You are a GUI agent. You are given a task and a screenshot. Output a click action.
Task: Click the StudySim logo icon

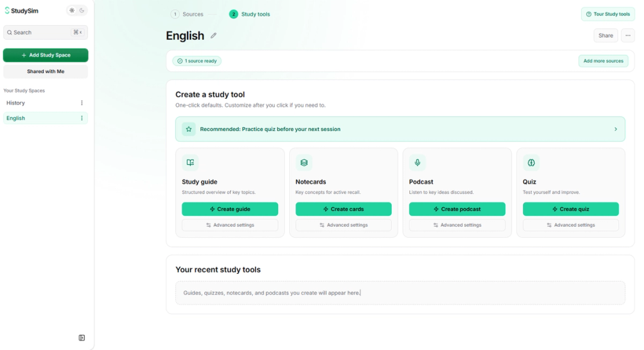pos(7,11)
